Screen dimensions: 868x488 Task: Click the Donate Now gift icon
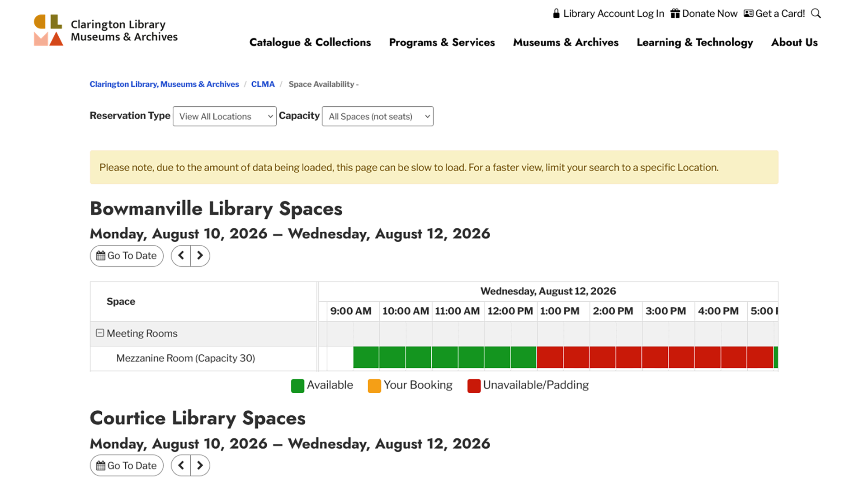click(x=675, y=14)
